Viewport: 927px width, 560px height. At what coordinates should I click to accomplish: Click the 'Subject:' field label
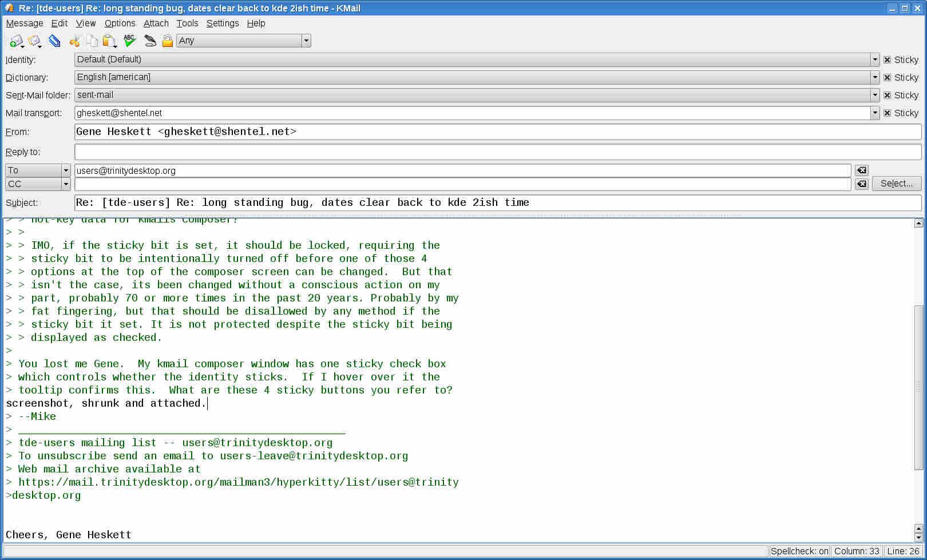point(22,203)
